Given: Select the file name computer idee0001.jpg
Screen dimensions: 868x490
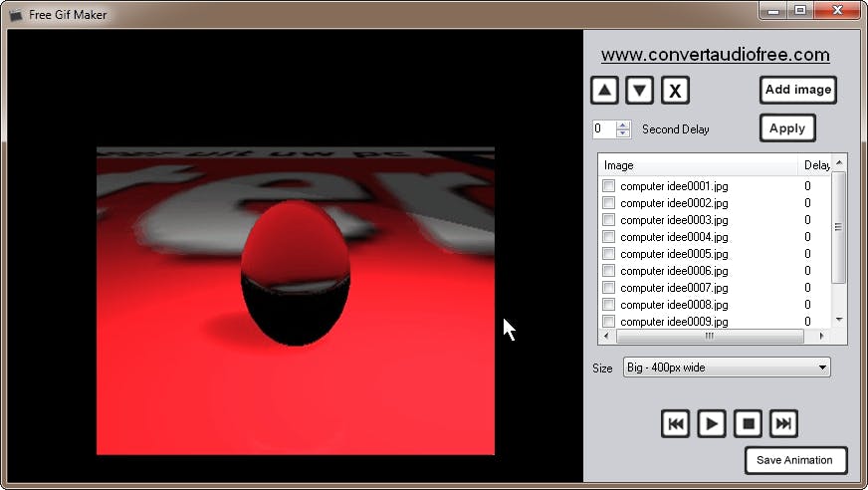Looking at the screenshot, I should [674, 186].
